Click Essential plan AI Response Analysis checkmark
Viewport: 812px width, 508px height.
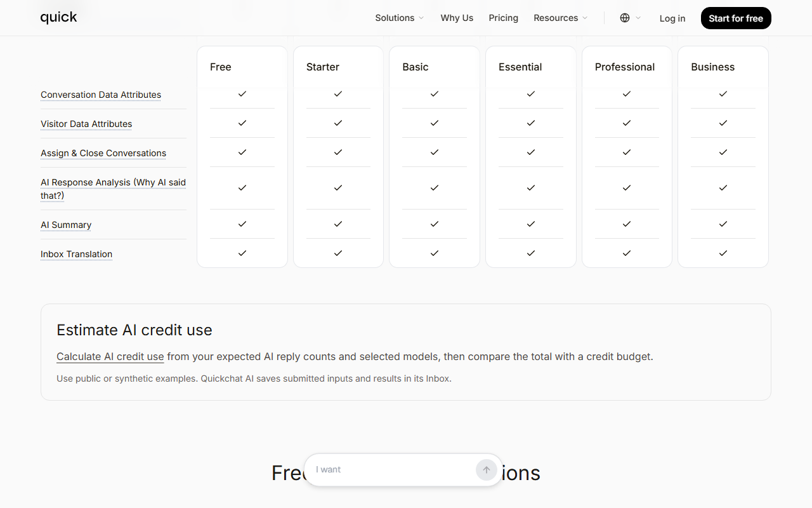pyautogui.click(x=531, y=187)
